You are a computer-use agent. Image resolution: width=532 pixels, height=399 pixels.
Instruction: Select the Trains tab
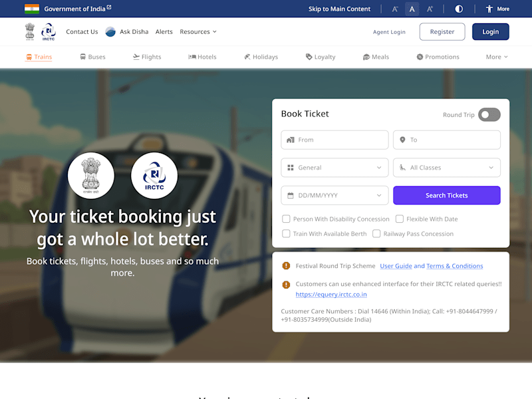pos(39,57)
